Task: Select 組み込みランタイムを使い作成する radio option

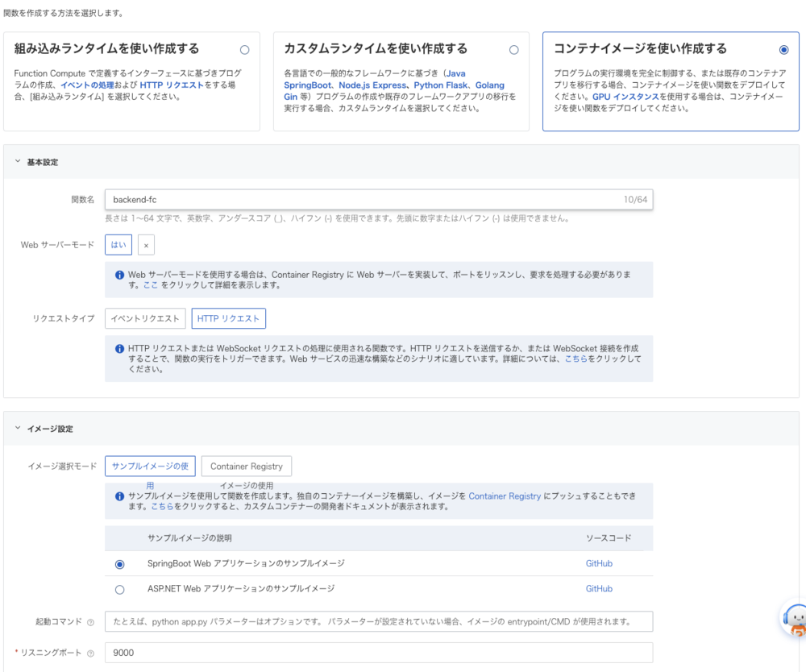Action: coord(245,50)
